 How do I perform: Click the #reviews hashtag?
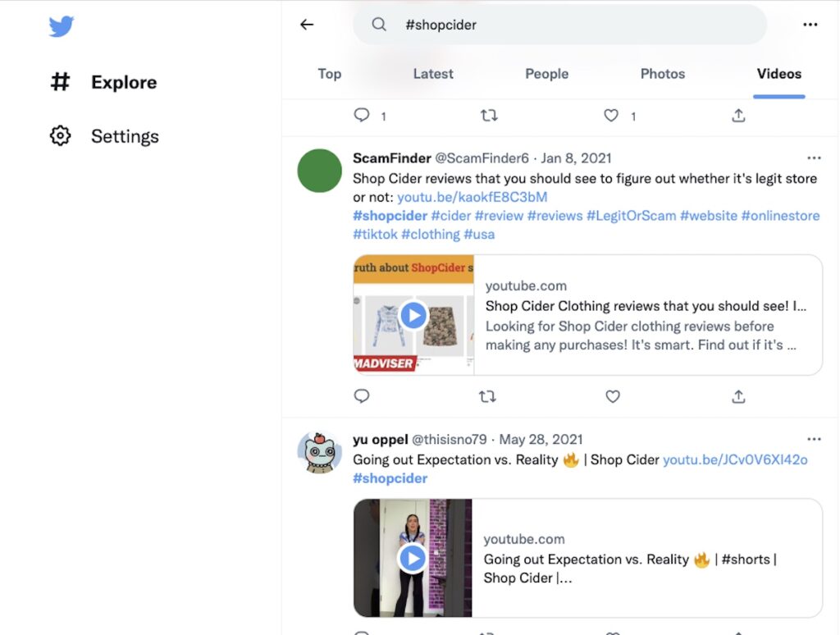555,216
